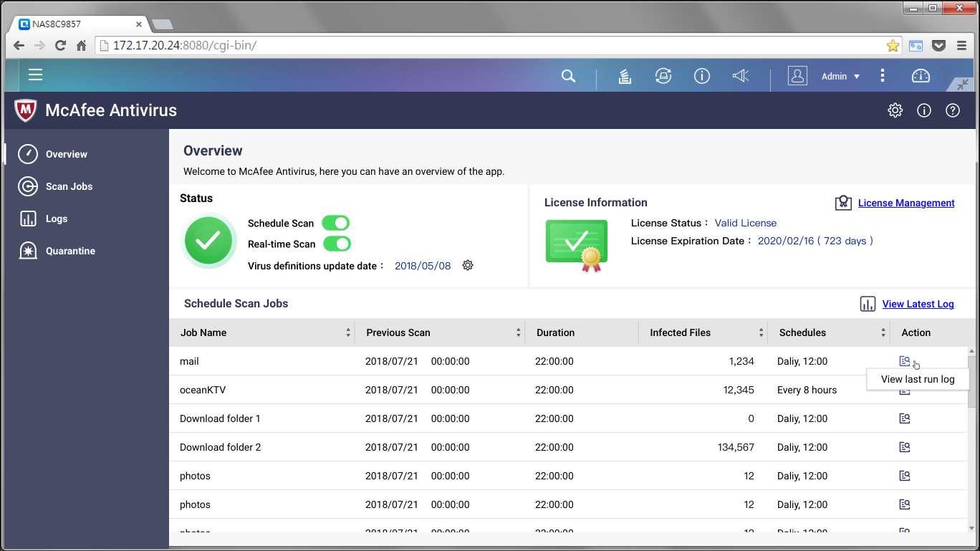
Task: Click infected files value 134,567
Action: [x=736, y=447]
